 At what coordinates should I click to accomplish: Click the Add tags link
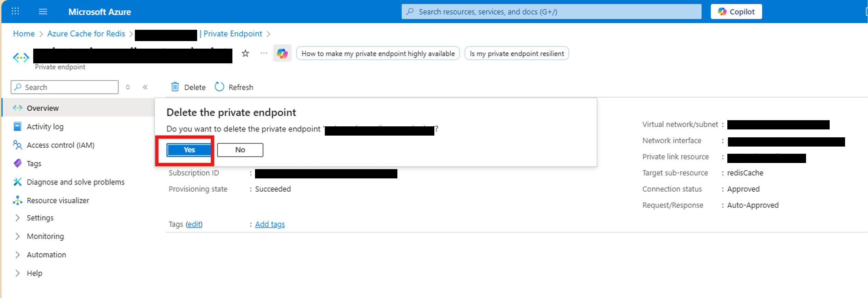270,224
